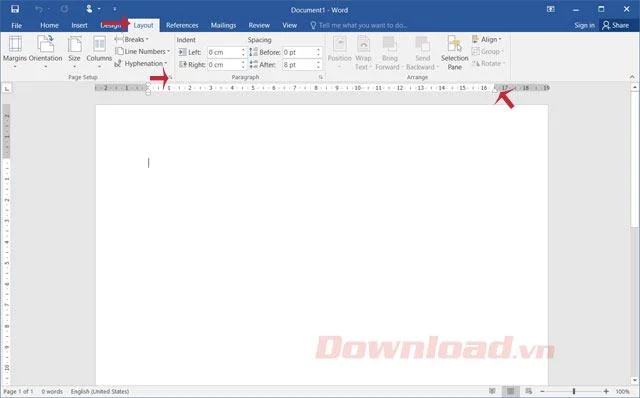Open Page Setup dialog launcher
This screenshot has width=640, height=398.
pos(171,77)
